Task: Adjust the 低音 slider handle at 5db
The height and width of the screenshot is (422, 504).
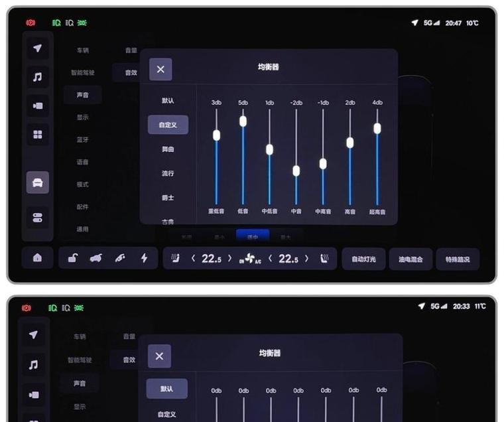Action: point(243,121)
